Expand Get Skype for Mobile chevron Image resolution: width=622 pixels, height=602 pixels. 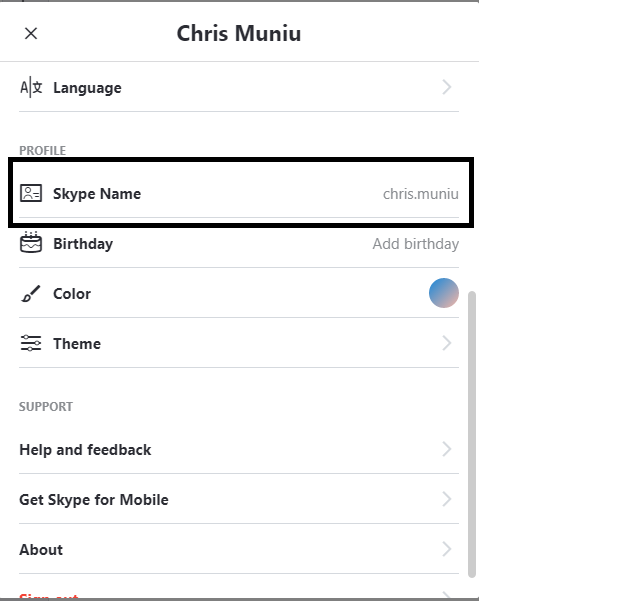point(447,500)
